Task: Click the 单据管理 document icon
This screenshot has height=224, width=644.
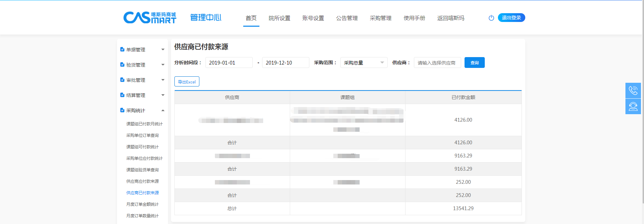Action: 122,49
